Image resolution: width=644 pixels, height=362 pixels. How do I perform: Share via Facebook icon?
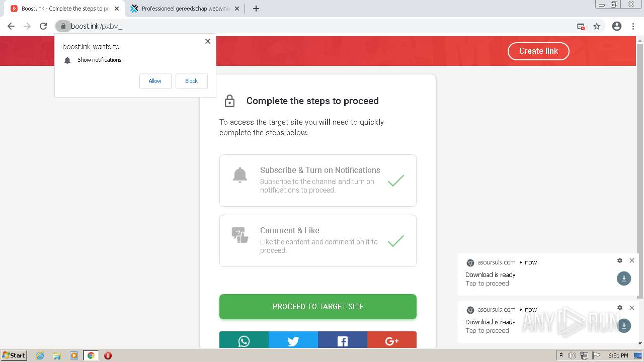click(x=343, y=341)
